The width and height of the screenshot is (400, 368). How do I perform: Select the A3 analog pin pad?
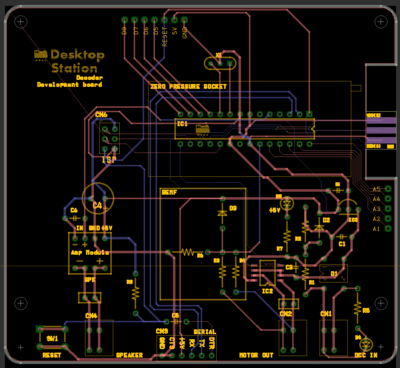pos(388,209)
